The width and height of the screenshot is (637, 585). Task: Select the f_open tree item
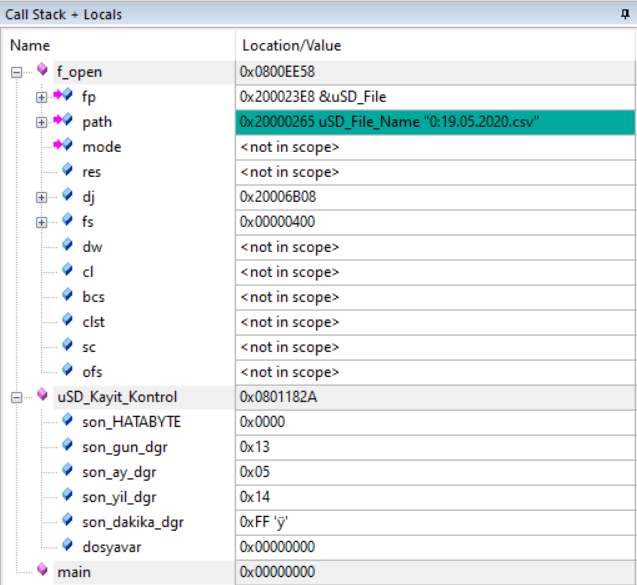[80, 72]
